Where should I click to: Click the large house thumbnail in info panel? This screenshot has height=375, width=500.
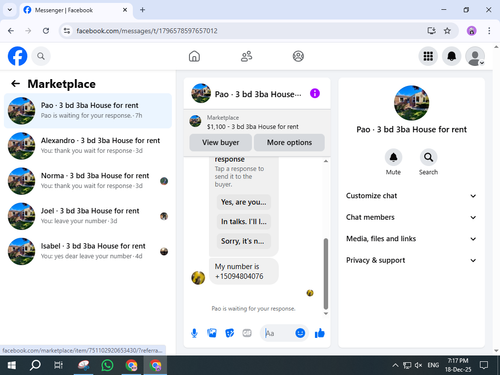(x=411, y=103)
